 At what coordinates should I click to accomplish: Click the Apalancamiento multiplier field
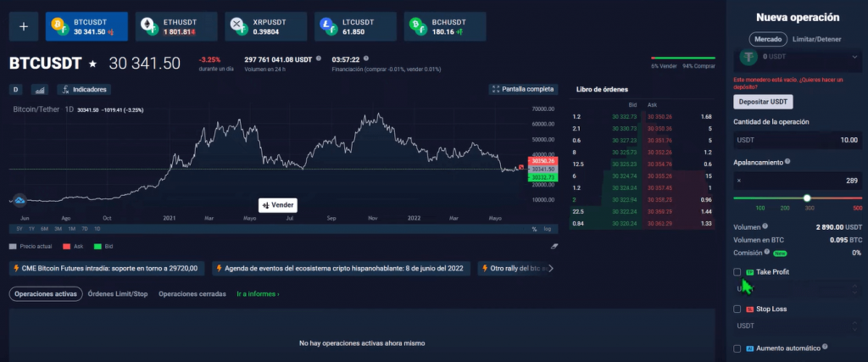click(798, 181)
